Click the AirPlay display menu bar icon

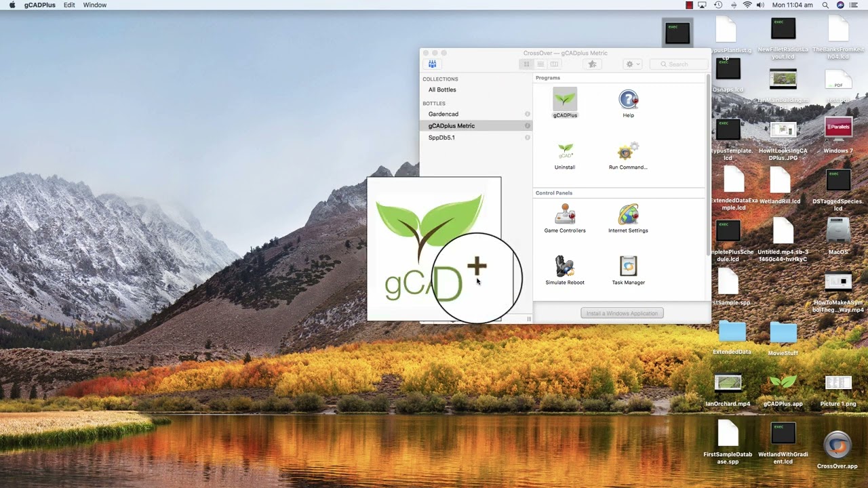(703, 5)
